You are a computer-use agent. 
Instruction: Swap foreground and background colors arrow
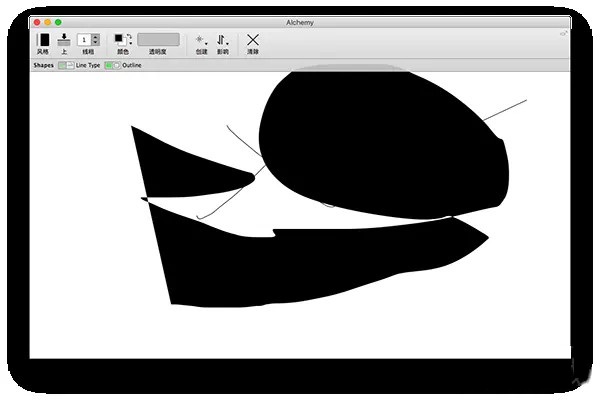coord(129,37)
